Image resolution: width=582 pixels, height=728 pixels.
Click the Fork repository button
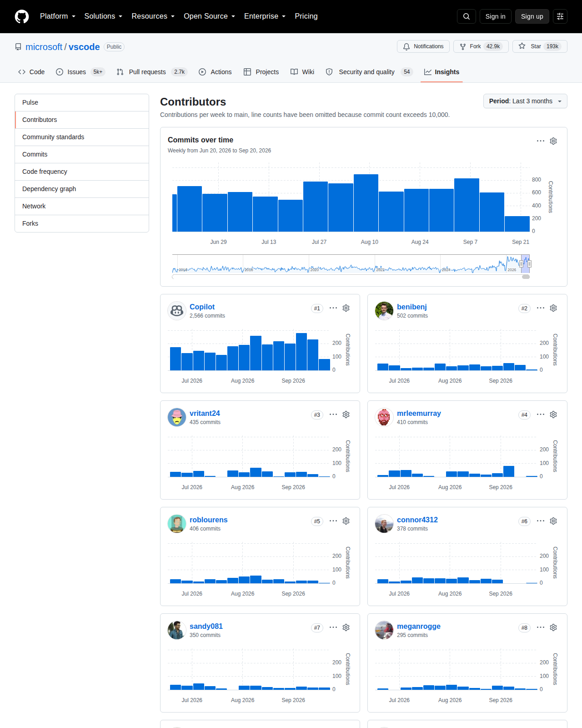(x=481, y=46)
